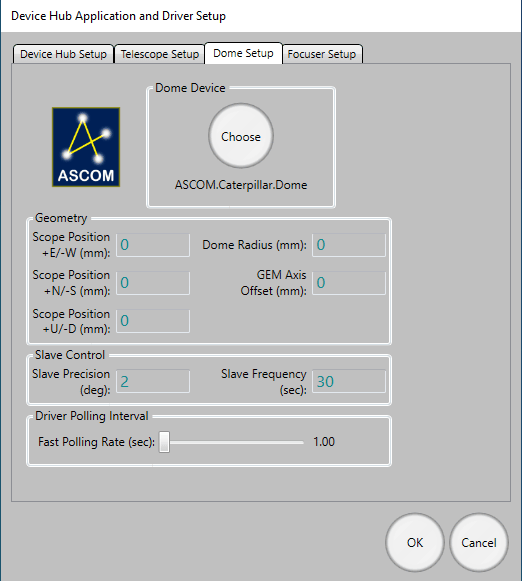Select the Dome Setup tab
The image size is (522, 581).
243,53
